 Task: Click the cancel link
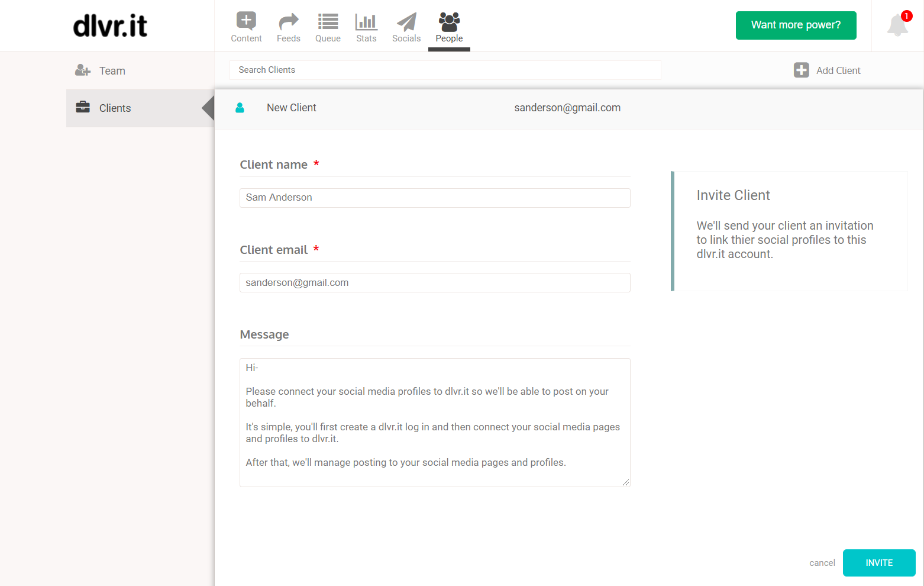pyautogui.click(x=822, y=563)
